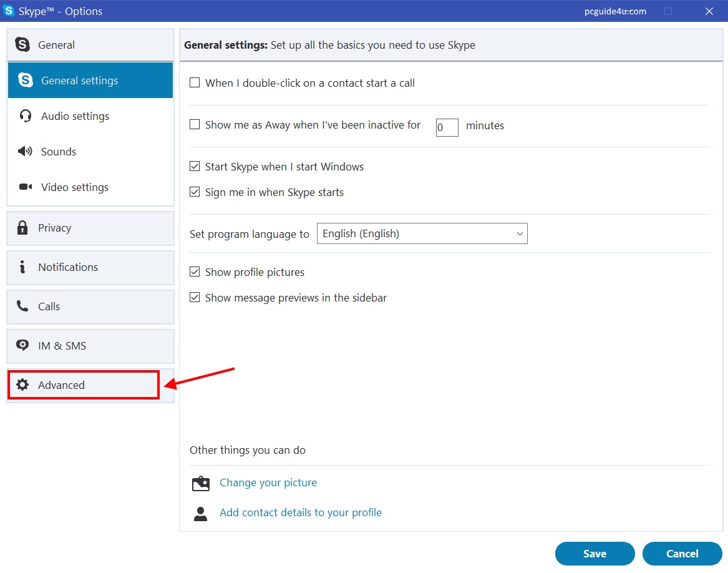Click the gear icon next to Advanced
The width and height of the screenshot is (728, 573).
pyautogui.click(x=23, y=385)
